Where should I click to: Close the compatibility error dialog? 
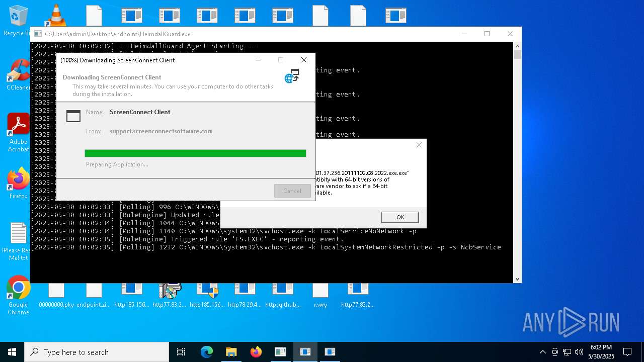[x=419, y=145]
